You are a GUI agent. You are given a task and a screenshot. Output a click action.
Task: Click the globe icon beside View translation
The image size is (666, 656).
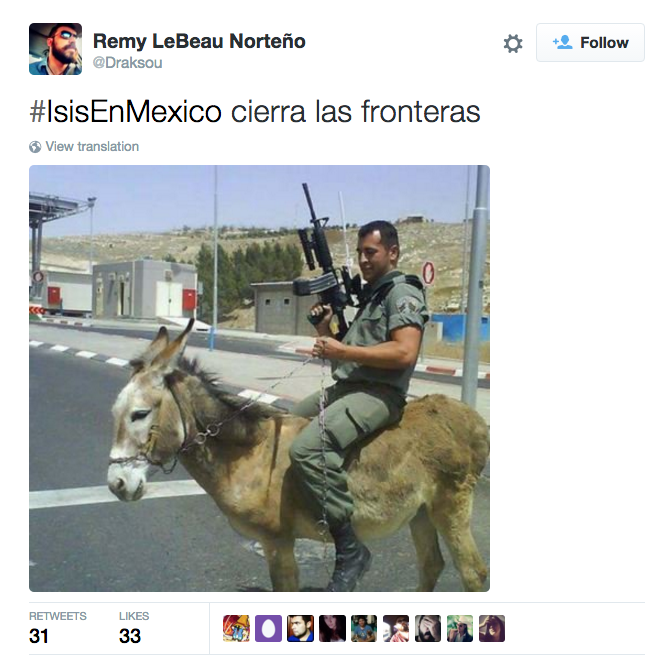(x=35, y=147)
